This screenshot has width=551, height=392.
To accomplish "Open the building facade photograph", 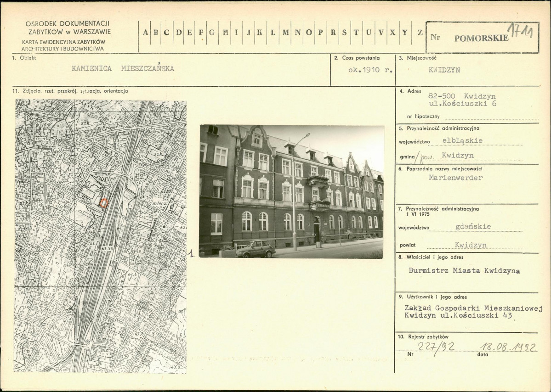I will (x=291, y=191).
